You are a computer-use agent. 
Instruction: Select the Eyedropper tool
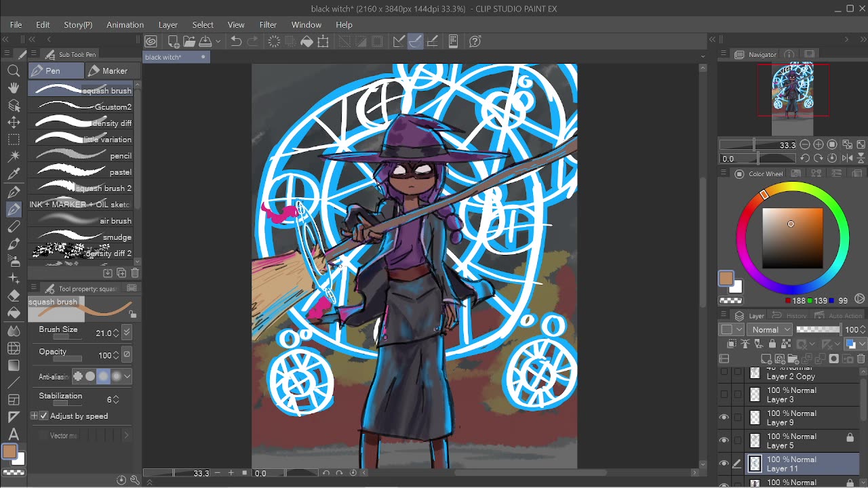(x=14, y=174)
